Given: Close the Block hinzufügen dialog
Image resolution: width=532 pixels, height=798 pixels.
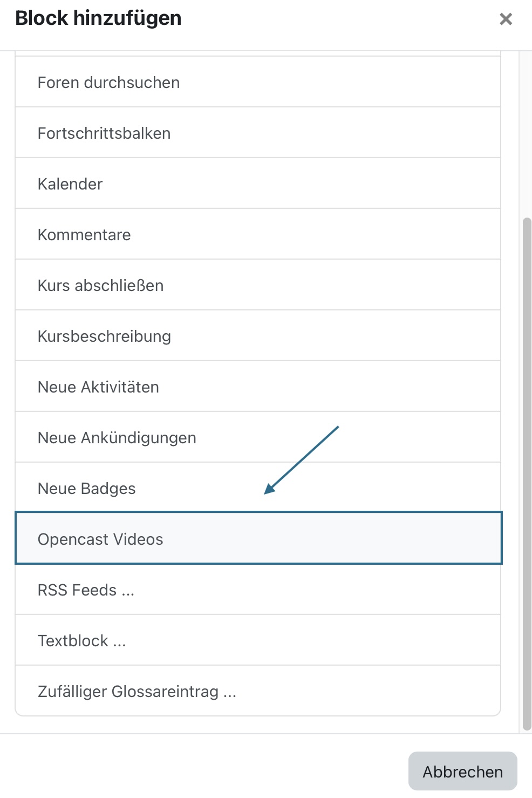Looking at the screenshot, I should 506,19.
